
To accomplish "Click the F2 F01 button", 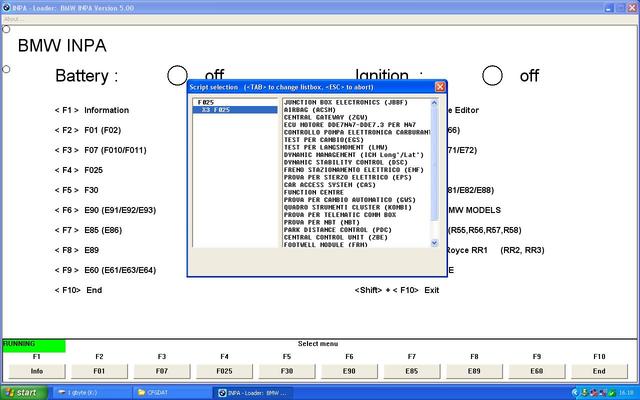I will pos(99,371).
